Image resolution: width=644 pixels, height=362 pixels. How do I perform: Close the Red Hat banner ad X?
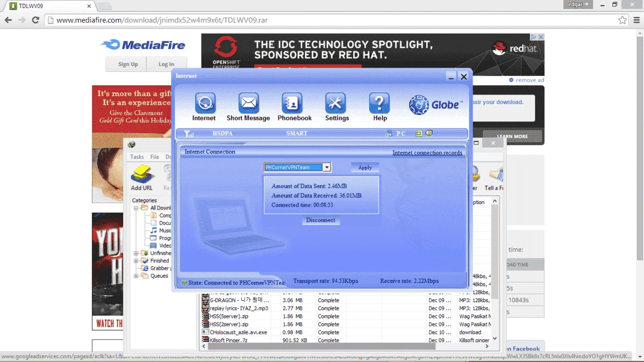point(541,37)
